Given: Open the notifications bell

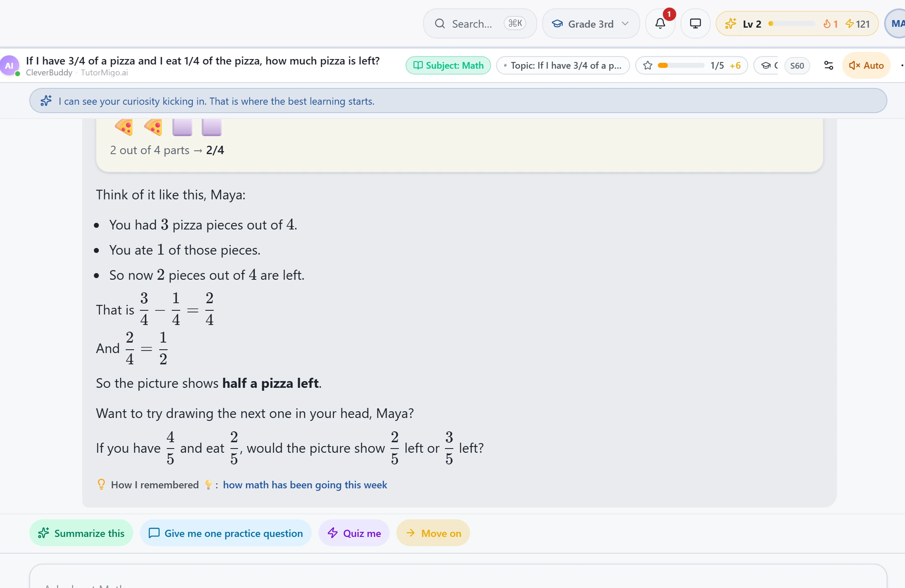Looking at the screenshot, I should 660,24.
